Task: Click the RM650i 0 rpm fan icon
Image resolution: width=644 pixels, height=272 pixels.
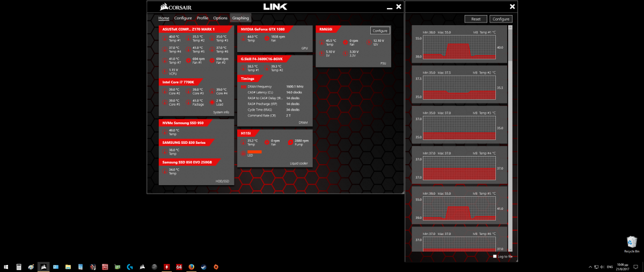Action: click(x=345, y=41)
